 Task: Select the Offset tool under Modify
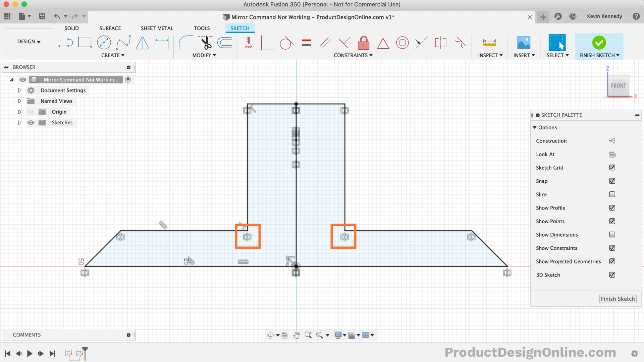224,43
